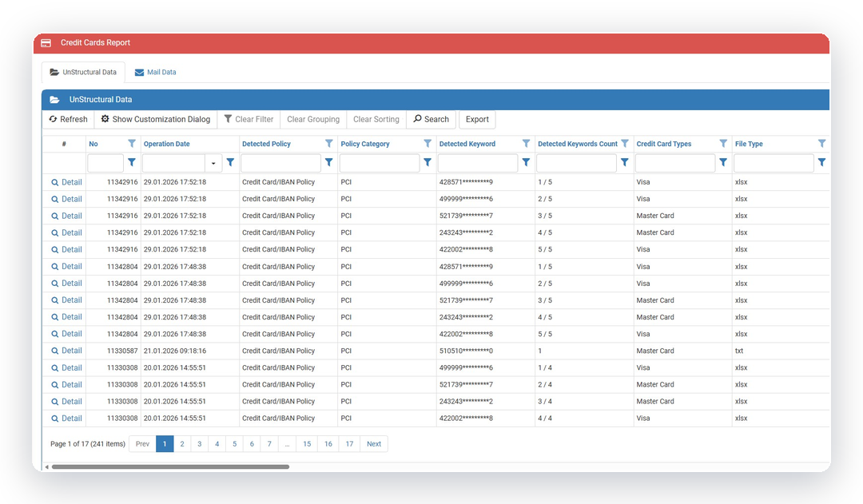Focus the File Type filter input
This screenshot has width=863, height=504.
click(774, 163)
